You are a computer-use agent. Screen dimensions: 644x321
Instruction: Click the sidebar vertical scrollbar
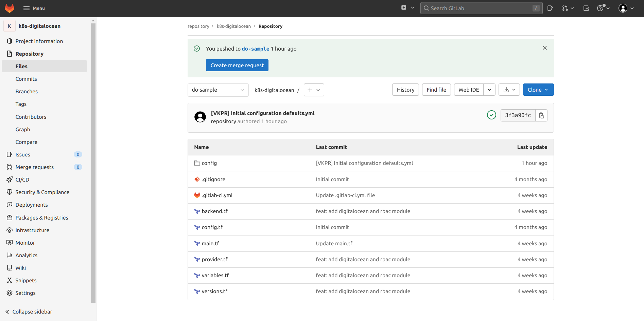click(x=93, y=163)
